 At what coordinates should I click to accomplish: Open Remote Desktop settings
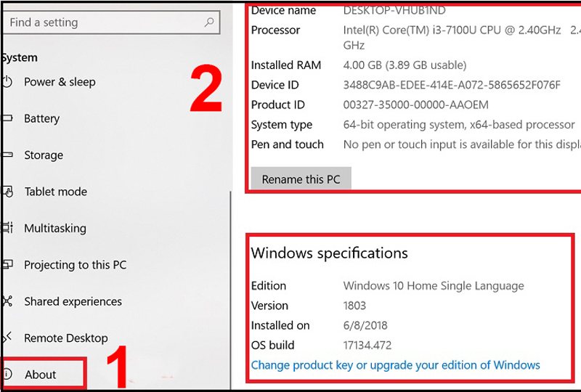click(x=66, y=338)
